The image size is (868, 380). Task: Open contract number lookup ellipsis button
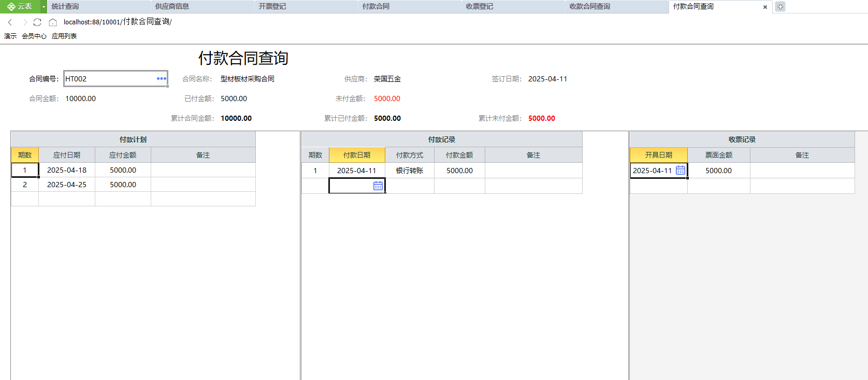[x=162, y=79]
